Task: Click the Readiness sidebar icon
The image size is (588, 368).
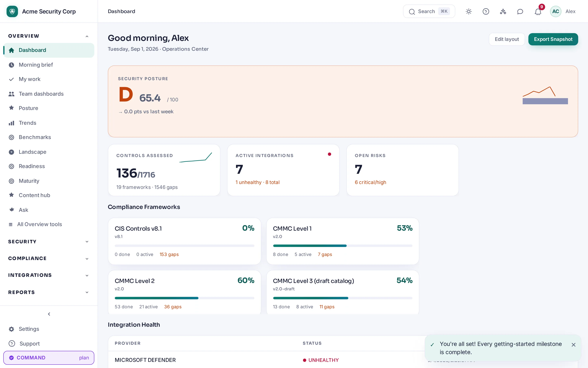Action: (11, 166)
